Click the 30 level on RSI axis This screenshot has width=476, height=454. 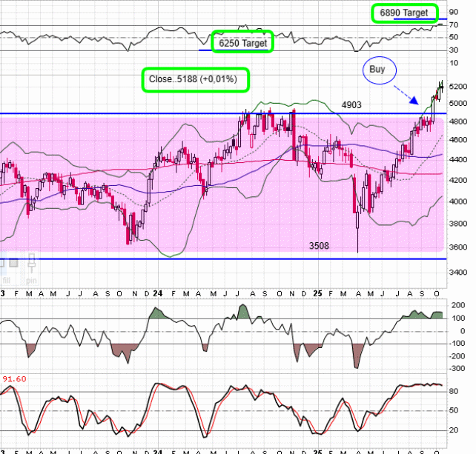click(x=454, y=50)
